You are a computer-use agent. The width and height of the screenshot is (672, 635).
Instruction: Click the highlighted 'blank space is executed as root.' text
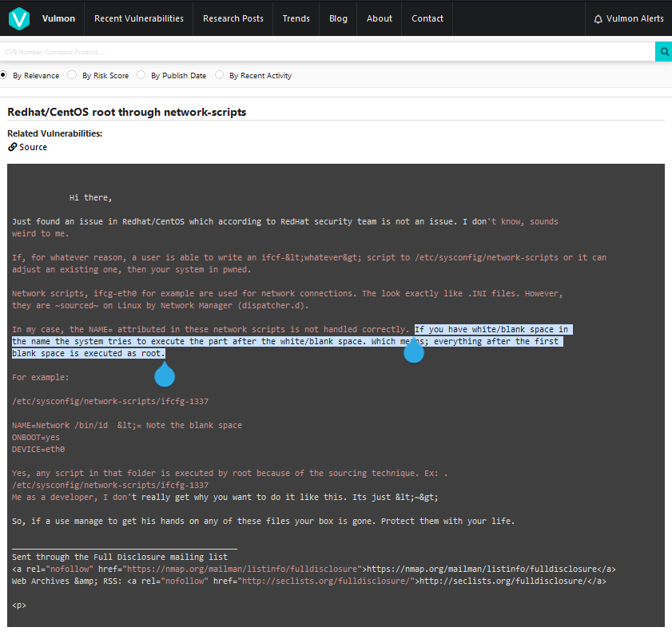pyautogui.click(x=88, y=354)
